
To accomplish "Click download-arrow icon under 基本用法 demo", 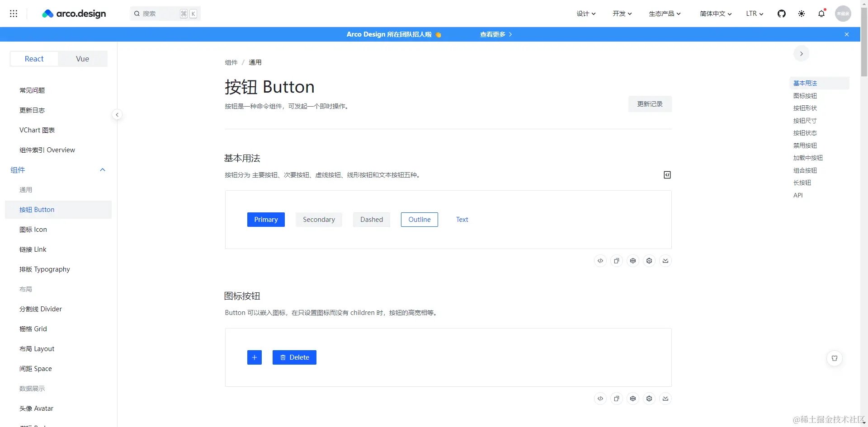I will pyautogui.click(x=665, y=261).
